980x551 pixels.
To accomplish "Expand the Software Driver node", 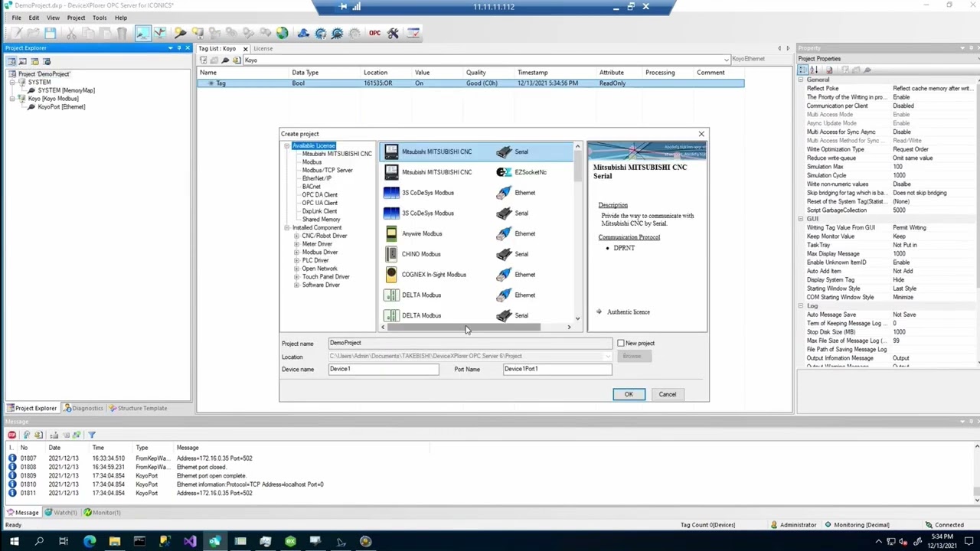I will click(x=296, y=285).
